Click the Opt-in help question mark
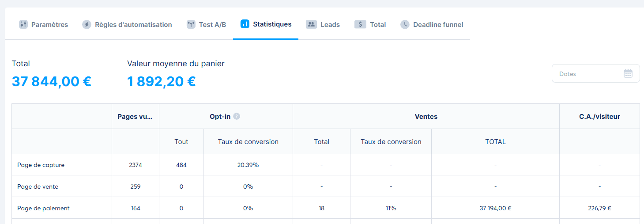The image size is (644, 224). (x=237, y=117)
